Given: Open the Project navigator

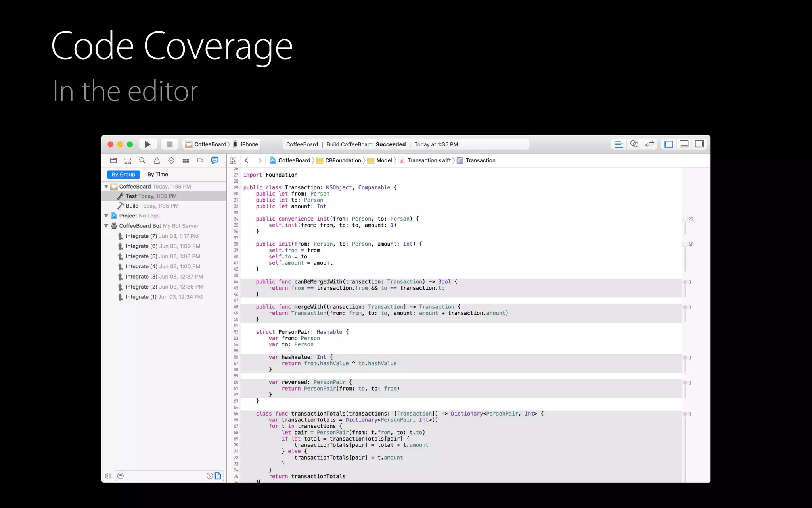Looking at the screenshot, I should point(113,160).
